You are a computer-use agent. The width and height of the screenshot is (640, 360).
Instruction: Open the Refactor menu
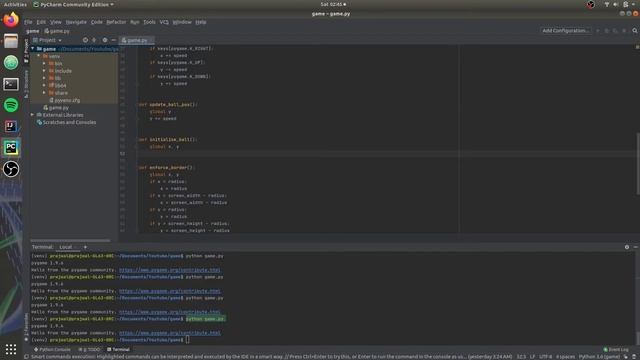pyautogui.click(x=116, y=22)
